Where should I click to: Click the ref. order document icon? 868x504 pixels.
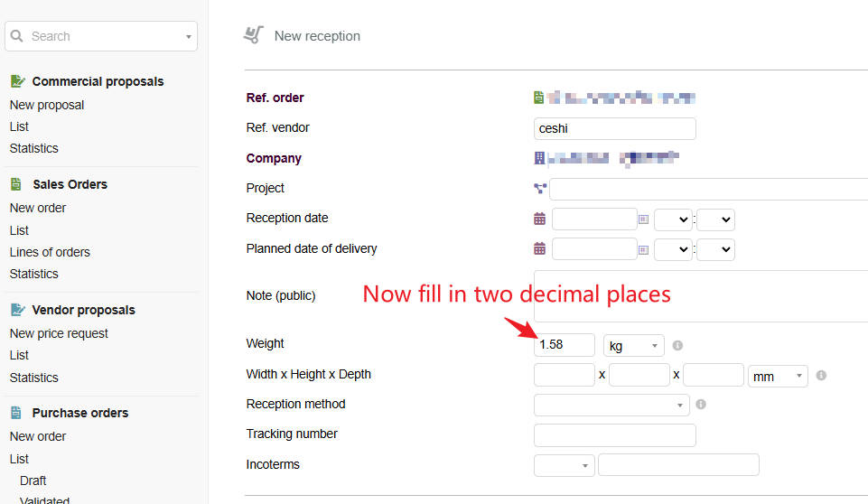tap(539, 98)
